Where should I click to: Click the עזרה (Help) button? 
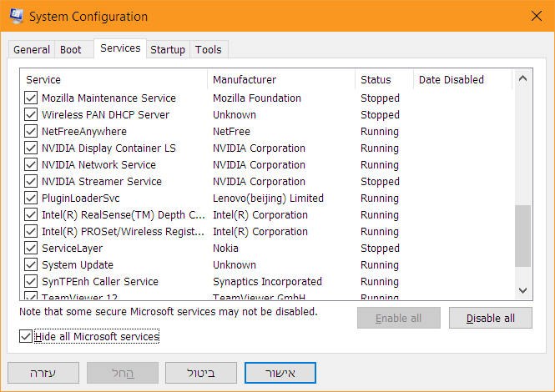(x=43, y=373)
